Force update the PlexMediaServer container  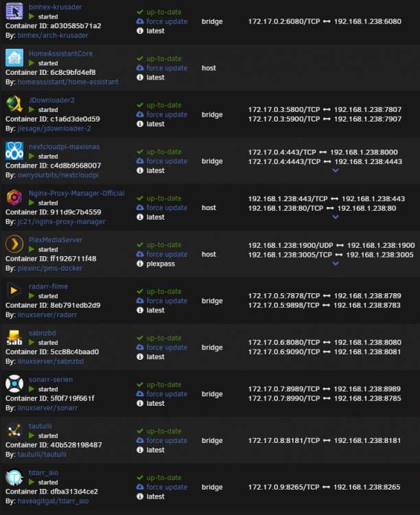(x=167, y=255)
